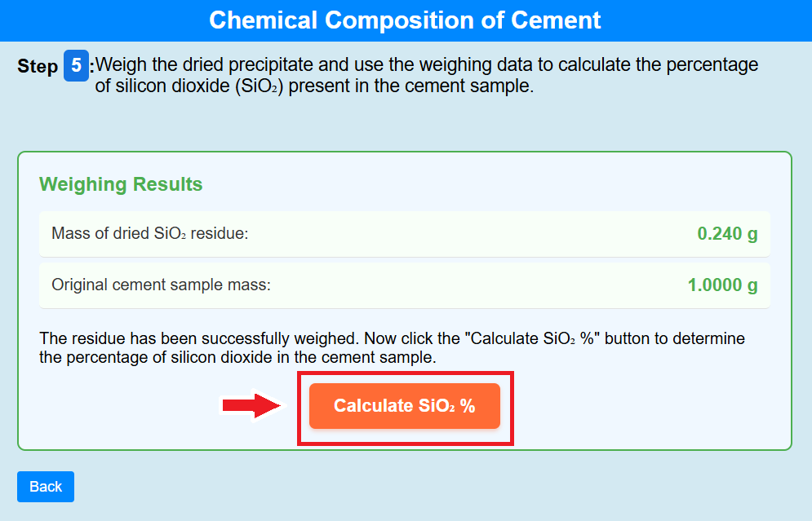Go back with the Back button
The height and width of the screenshot is (521, 812).
(46, 487)
